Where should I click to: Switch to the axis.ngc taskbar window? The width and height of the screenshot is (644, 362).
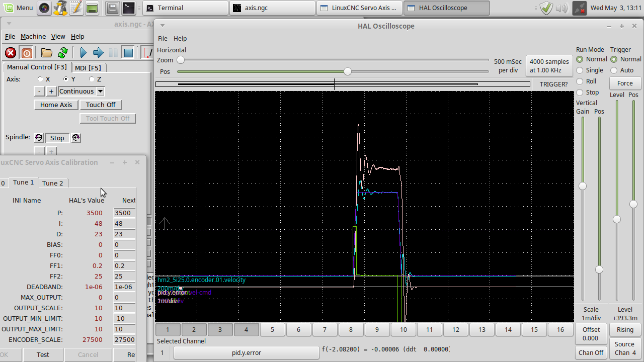272,8
